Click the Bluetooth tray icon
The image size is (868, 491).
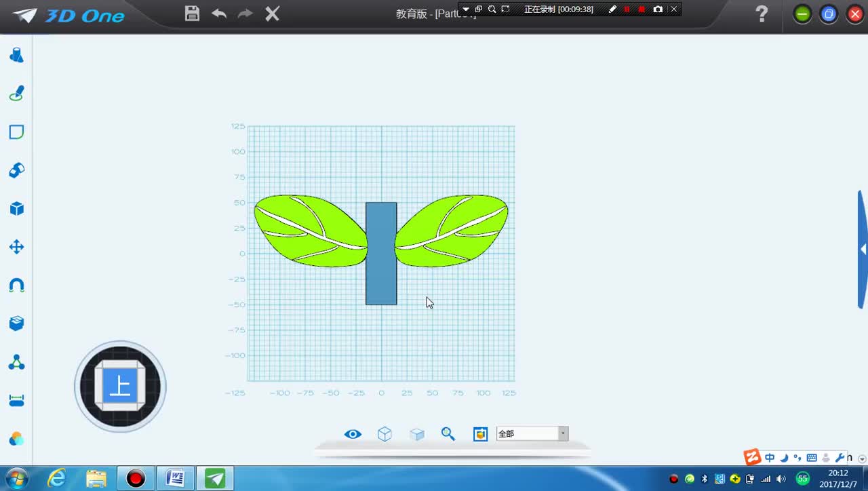click(x=705, y=479)
